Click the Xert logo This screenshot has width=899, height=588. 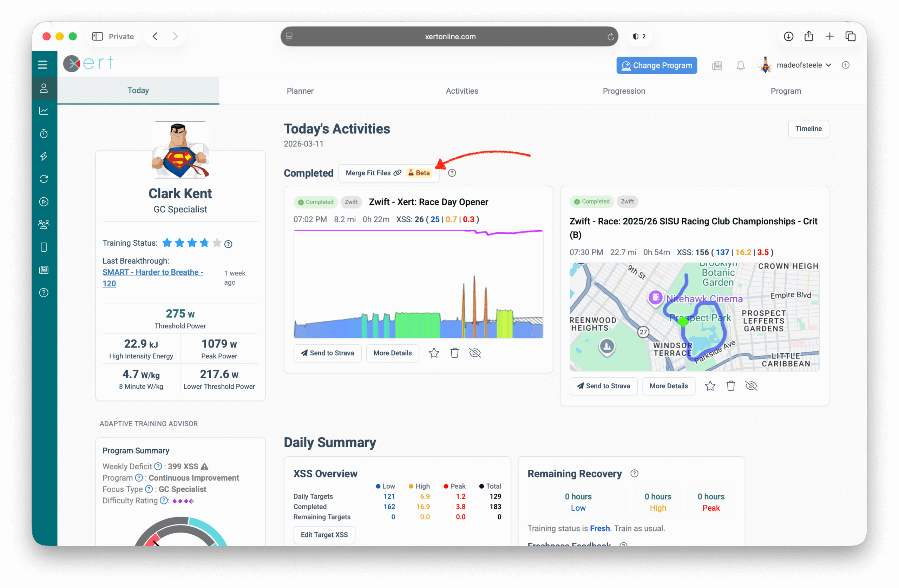coord(88,64)
